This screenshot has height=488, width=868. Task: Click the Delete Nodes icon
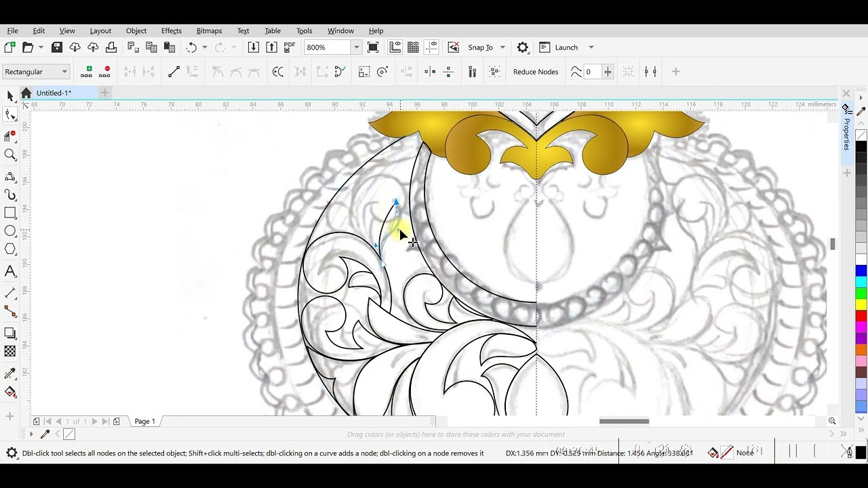[x=104, y=72]
